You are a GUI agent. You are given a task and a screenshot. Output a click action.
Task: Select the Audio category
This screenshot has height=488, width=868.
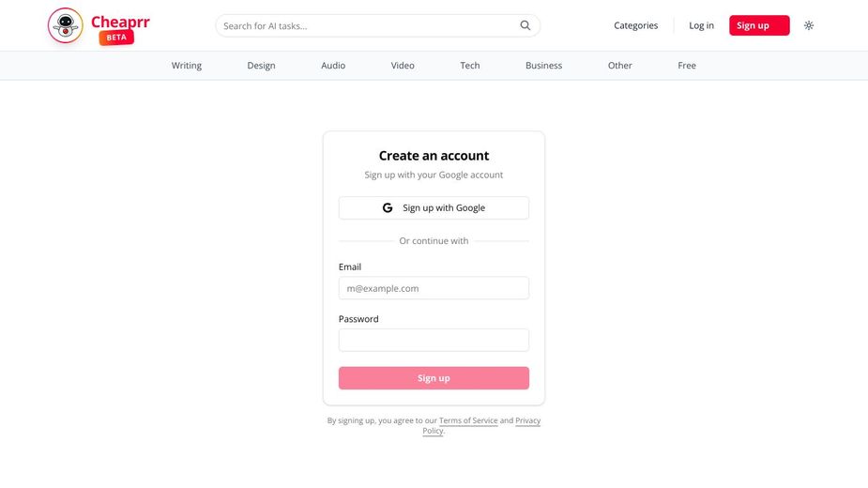(x=333, y=66)
